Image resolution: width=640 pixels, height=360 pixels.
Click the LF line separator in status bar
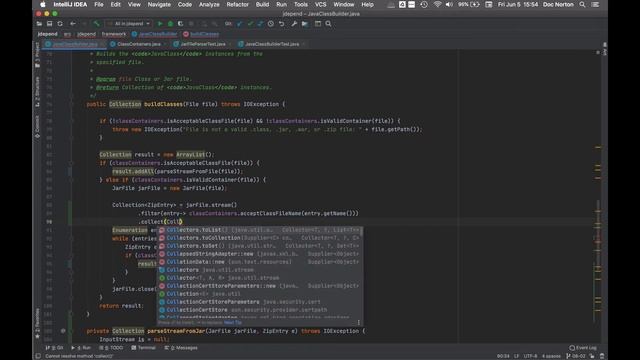click(516, 356)
